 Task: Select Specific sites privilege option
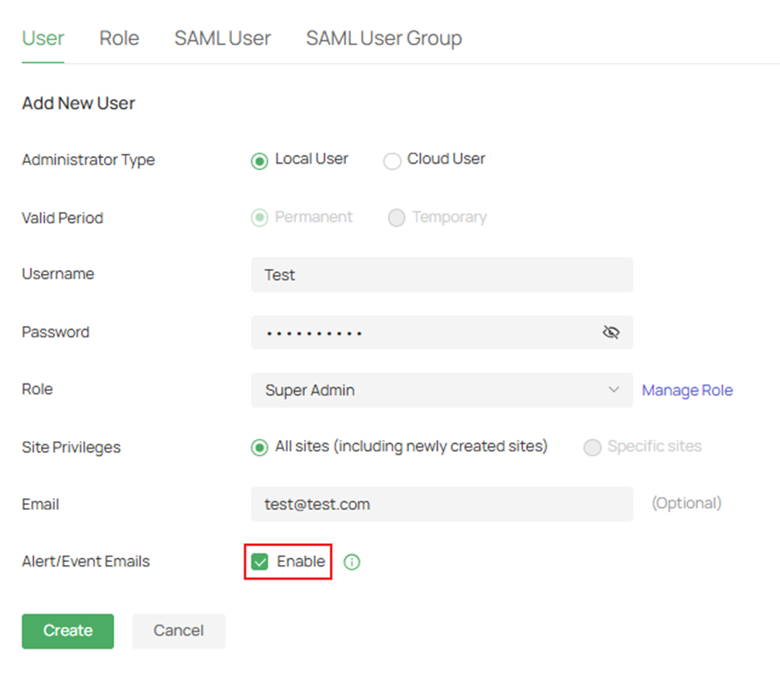point(592,447)
